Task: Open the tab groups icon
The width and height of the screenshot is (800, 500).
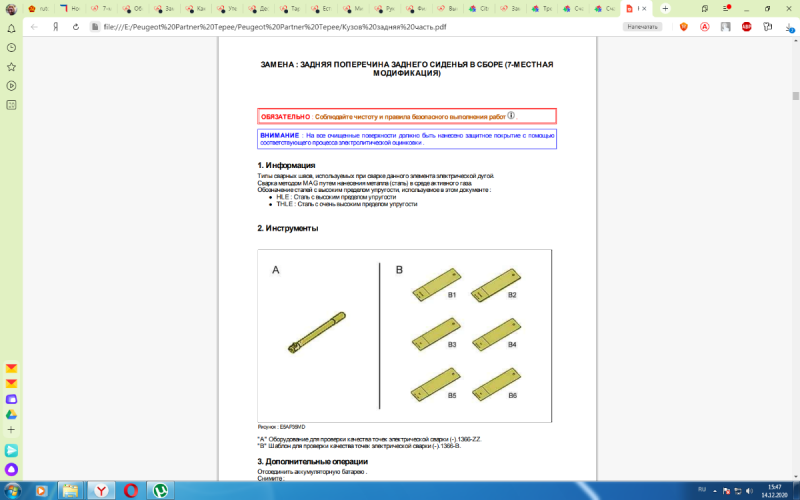Action: click(x=705, y=9)
